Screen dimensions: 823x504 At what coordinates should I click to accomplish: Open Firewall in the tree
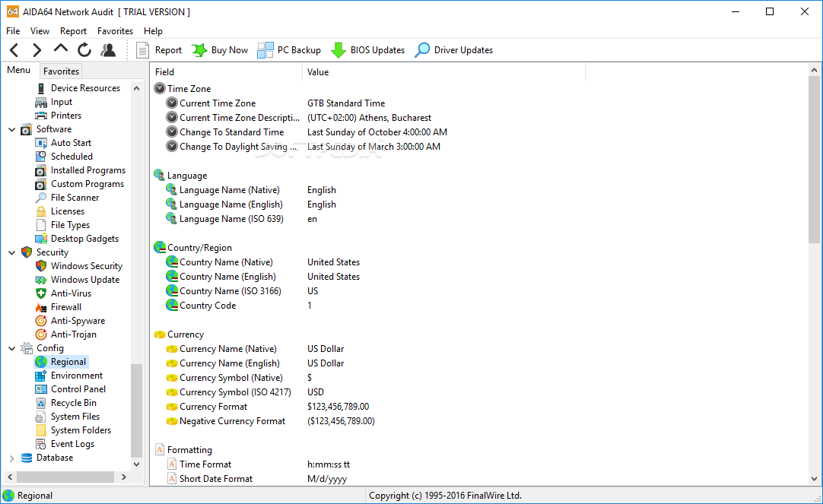59,307
